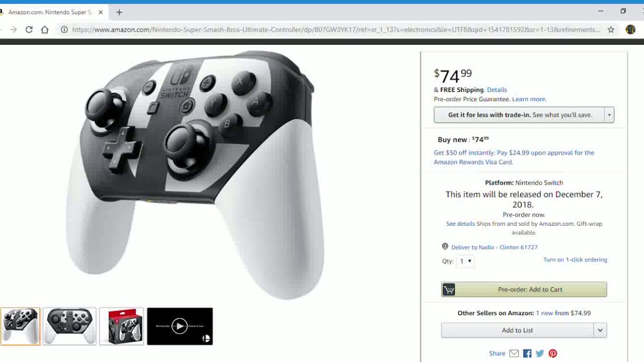Select the boxed controller packaging thumbnail

point(121,326)
